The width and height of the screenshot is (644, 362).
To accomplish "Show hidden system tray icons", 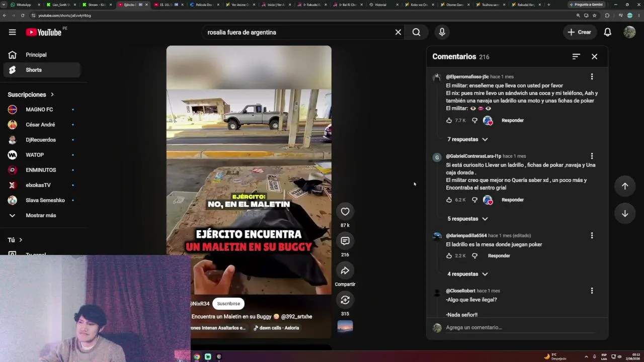I will (586, 356).
